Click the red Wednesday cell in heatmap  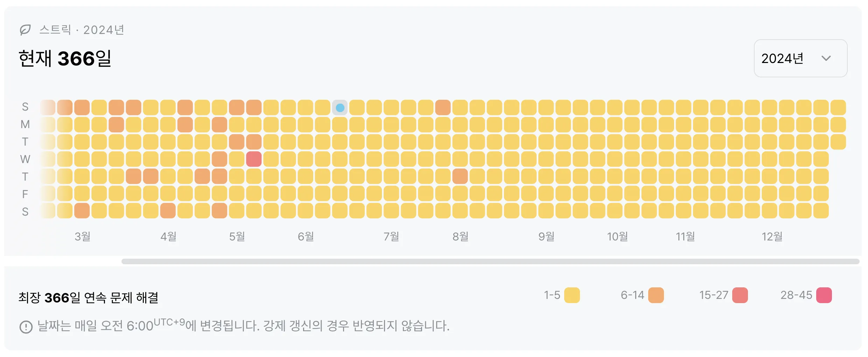[x=254, y=159]
